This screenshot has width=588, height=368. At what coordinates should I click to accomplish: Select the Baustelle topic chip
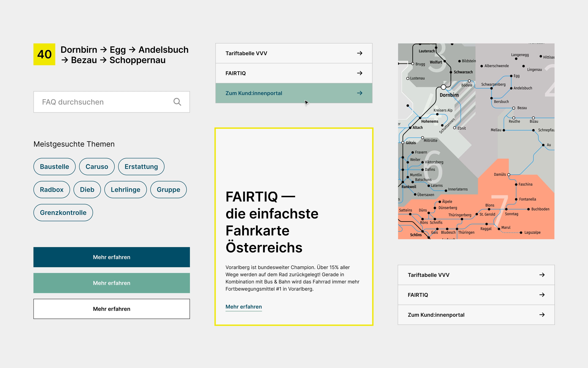(54, 167)
